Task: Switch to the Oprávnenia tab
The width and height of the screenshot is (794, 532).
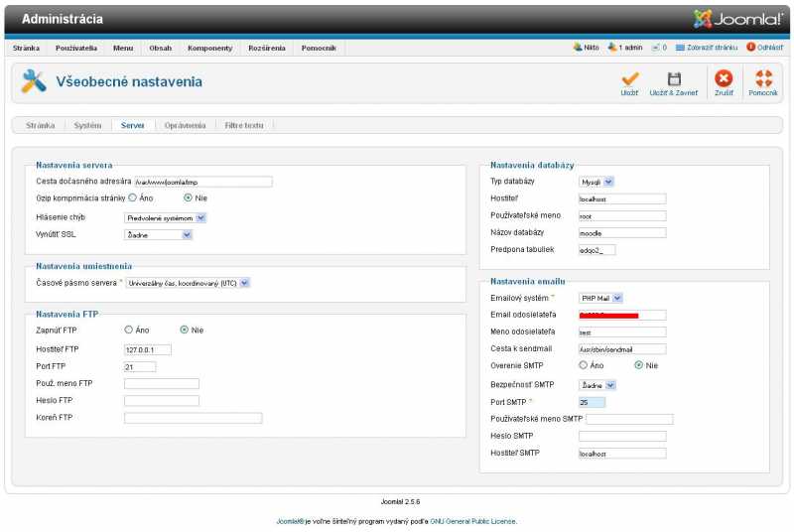Action: (185, 126)
